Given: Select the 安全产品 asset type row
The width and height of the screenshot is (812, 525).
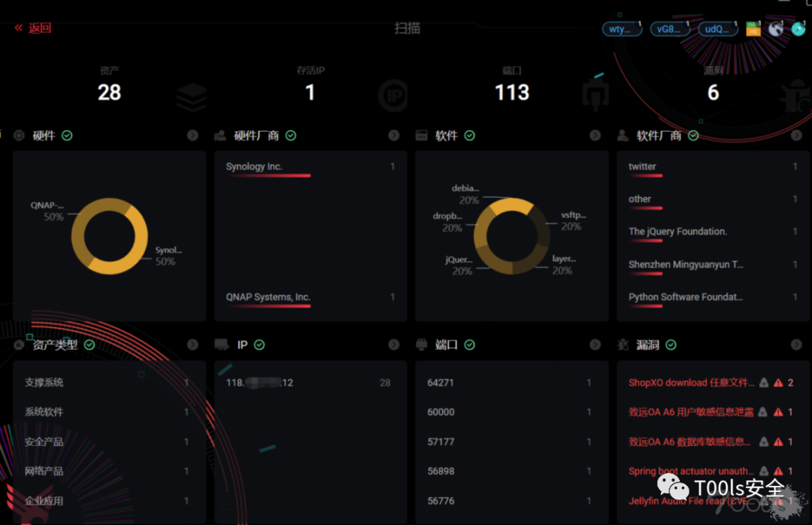Looking at the screenshot, I should point(109,442).
